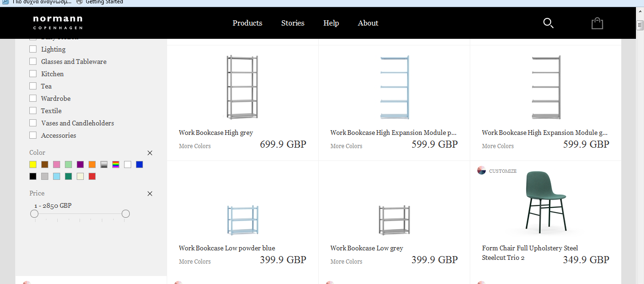Collapse the Price filter section
The width and height of the screenshot is (644, 284).
[150, 194]
